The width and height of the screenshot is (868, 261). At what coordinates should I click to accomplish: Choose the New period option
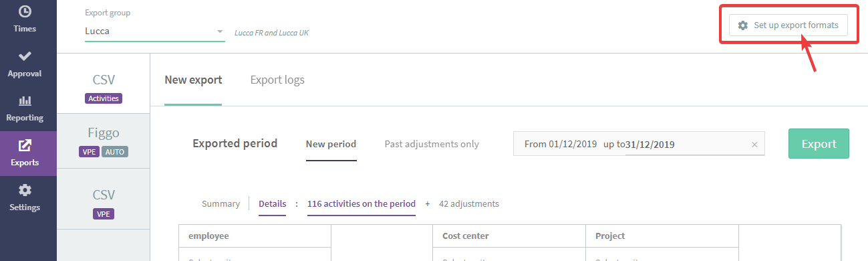(331, 144)
